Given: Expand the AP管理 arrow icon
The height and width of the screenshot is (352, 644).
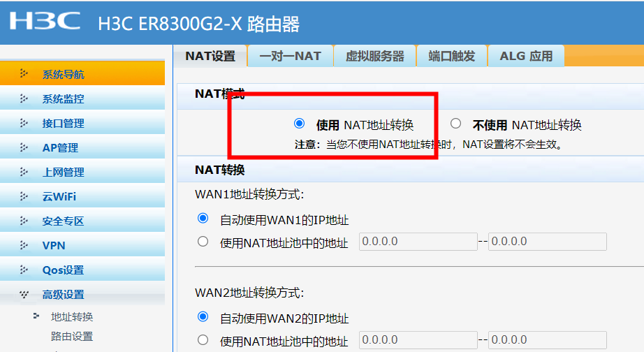Looking at the screenshot, I should click(24, 147).
